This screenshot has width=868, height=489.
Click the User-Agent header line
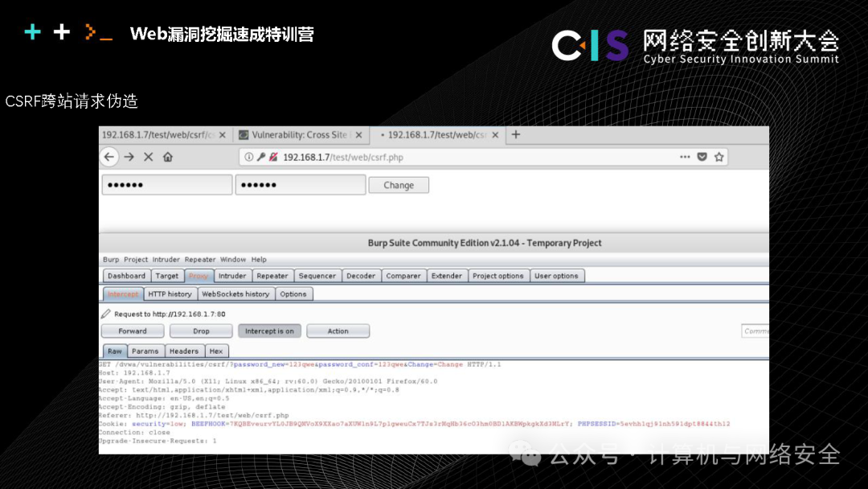[268, 381]
